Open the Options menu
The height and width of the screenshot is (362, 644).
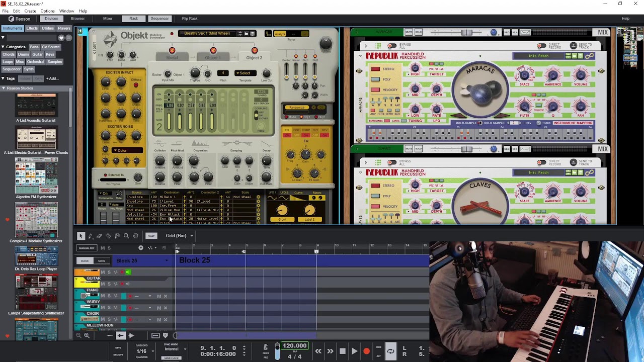coord(47,11)
